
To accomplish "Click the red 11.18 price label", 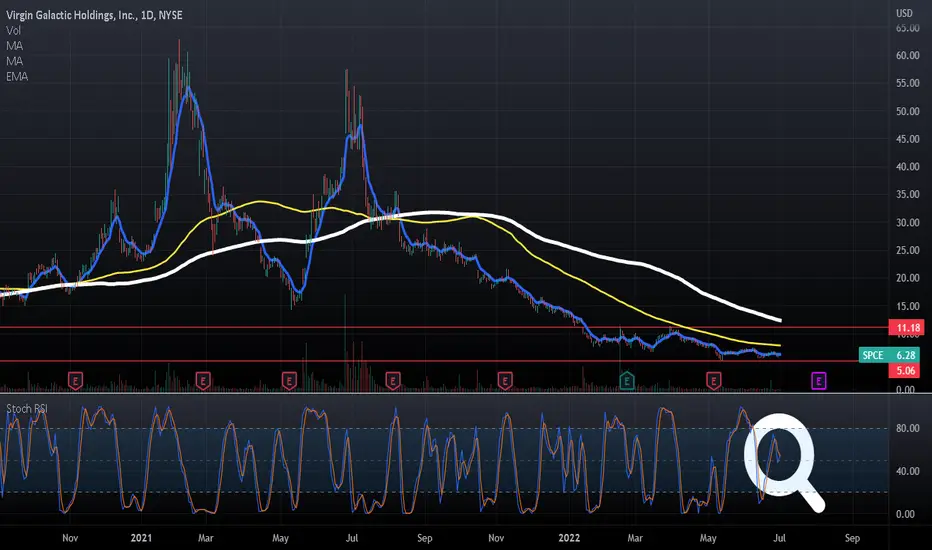I will [x=908, y=328].
